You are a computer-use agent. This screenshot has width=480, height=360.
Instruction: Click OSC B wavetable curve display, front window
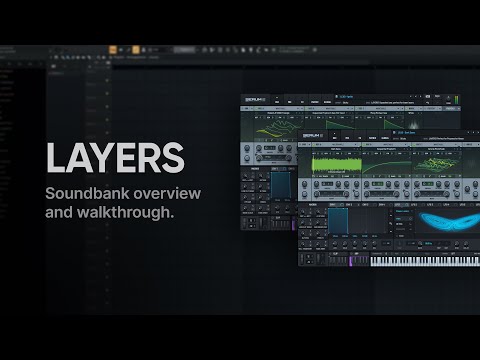coord(387,165)
